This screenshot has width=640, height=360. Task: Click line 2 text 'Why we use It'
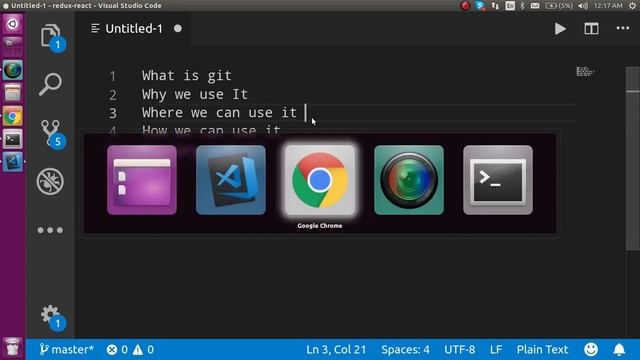195,94
